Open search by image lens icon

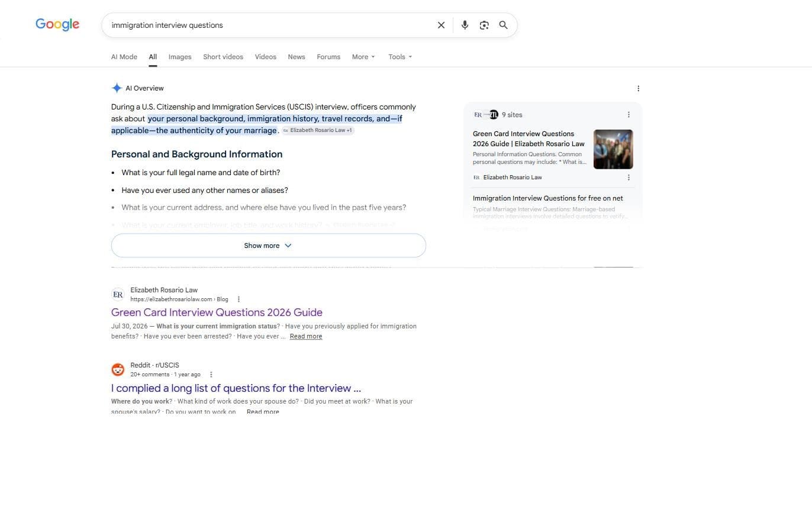[x=484, y=25]
